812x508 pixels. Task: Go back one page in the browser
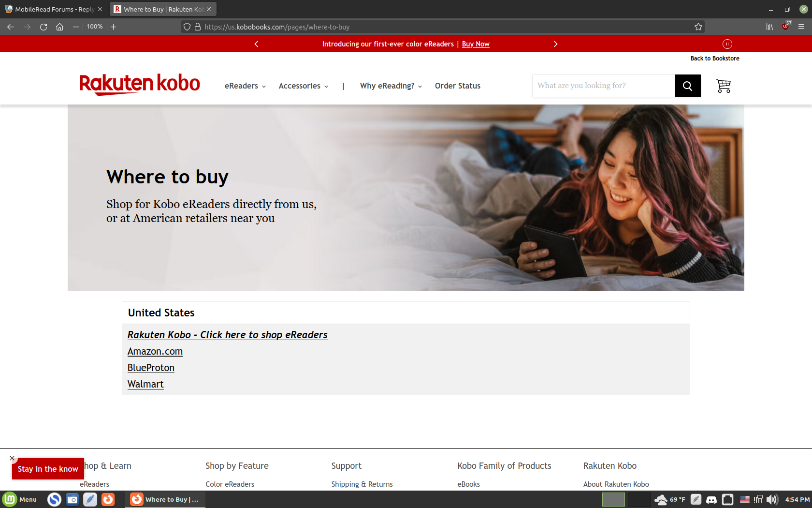click(11, 27)
